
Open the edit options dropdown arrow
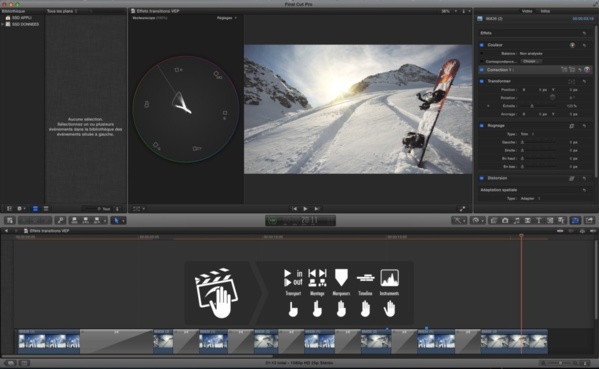(105, 220)
